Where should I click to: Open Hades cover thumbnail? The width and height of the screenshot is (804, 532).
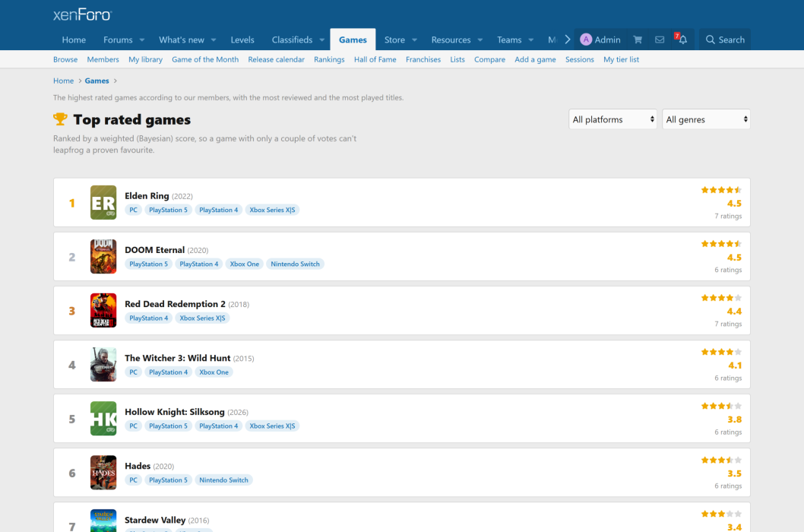click(x=103, y=473)
